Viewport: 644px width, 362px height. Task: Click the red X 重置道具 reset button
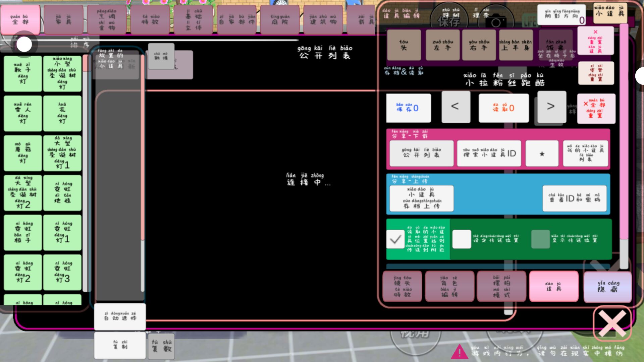(x=595, y=41)
